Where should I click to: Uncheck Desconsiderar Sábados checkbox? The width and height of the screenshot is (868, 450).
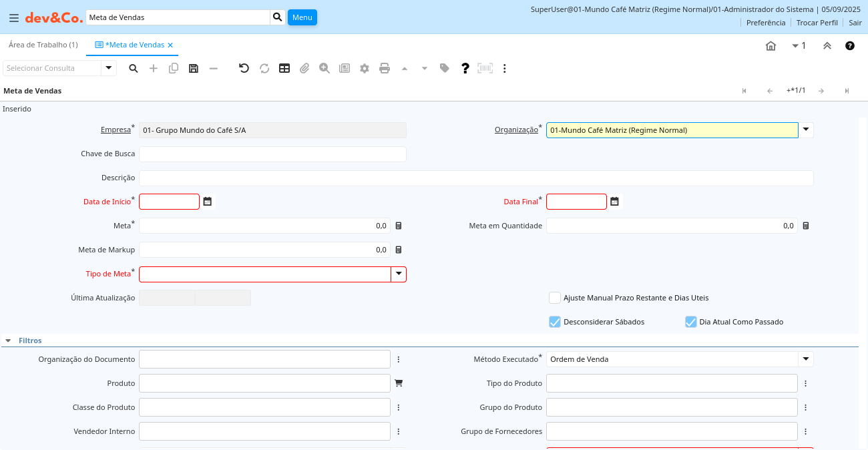pyautogui.click(x=554, y=322)
